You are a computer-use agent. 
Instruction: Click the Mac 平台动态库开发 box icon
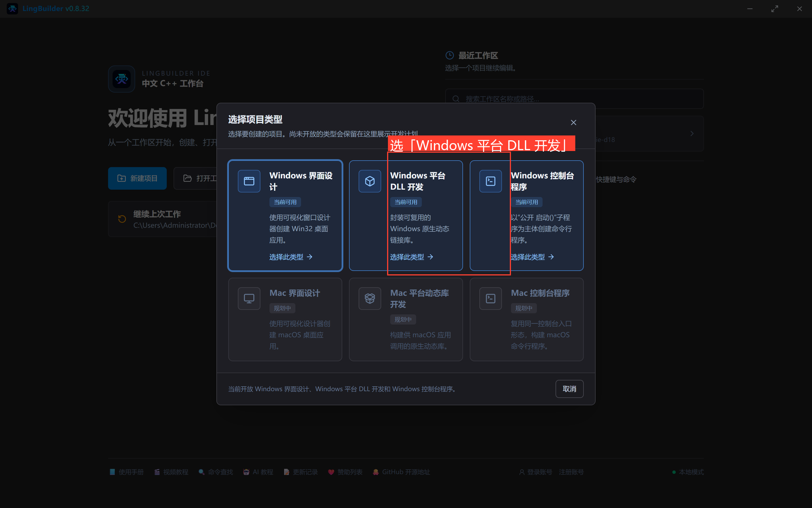[370, 298]
